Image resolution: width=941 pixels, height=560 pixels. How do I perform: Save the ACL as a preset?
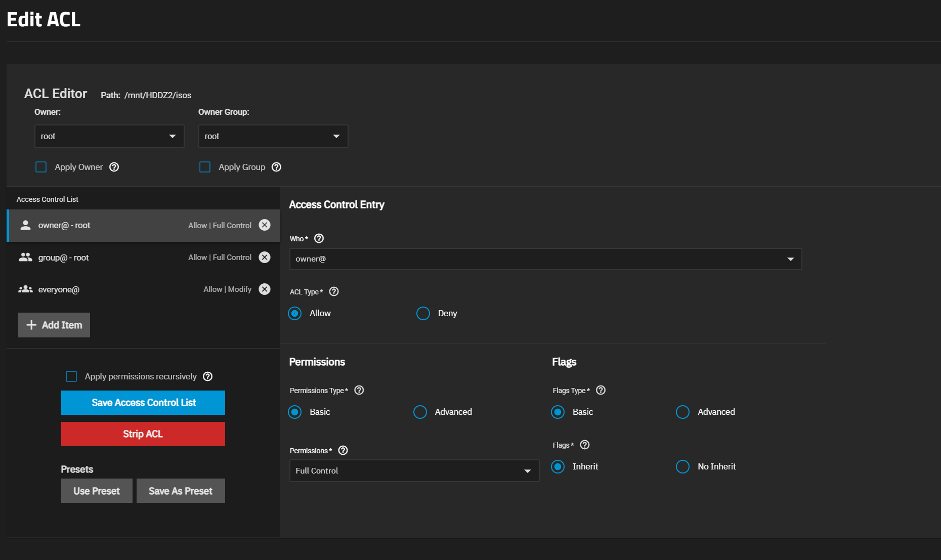coord(181,490)
